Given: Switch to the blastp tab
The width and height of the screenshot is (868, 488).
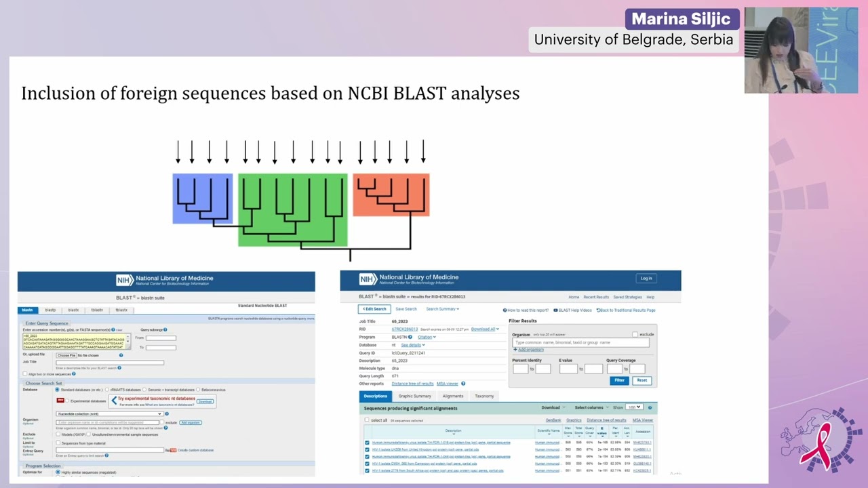Looking at the screenshot, I should (x=50, y=310).
